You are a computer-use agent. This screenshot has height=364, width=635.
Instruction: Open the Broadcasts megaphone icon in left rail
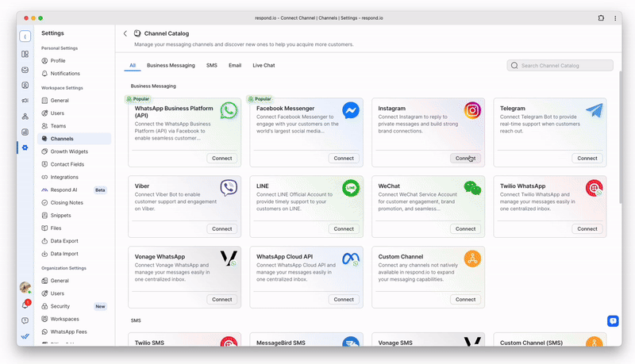pyautogui.click(x=25, y=101)
